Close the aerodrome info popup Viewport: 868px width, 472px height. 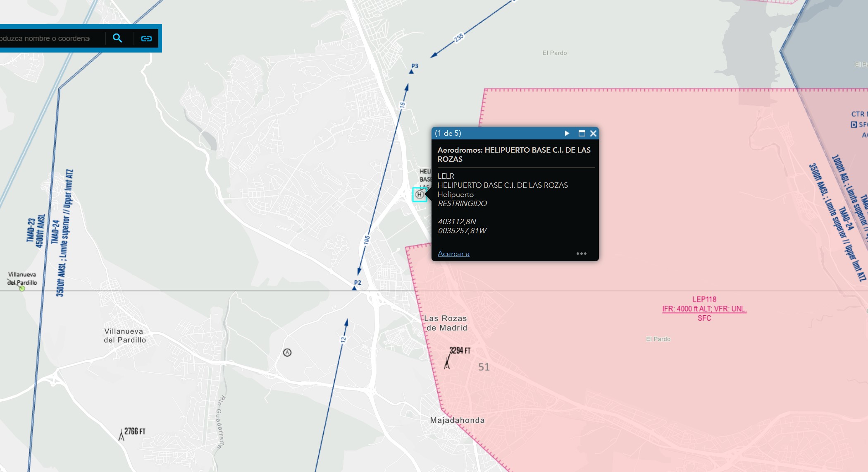593,133
